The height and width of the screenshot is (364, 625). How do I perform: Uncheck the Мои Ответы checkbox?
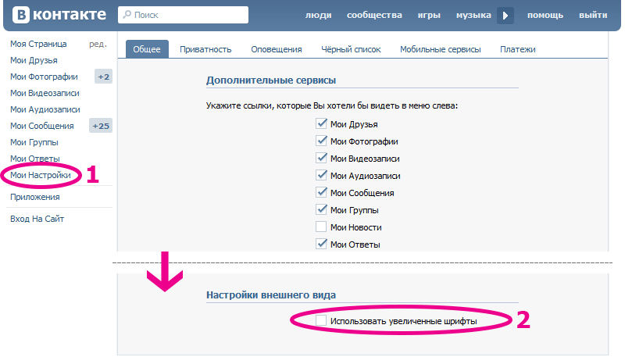pos(321,244)
